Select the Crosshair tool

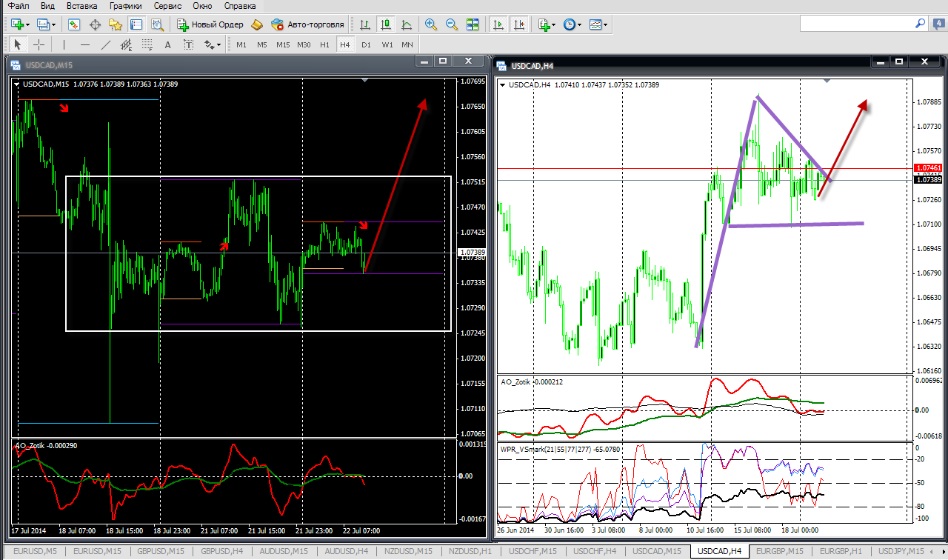click(39, 44)
